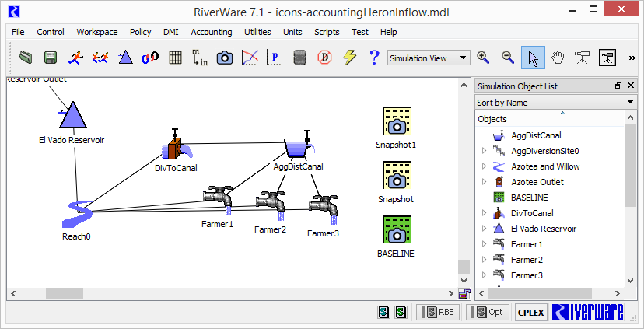This screenshot has width=644, height=329.
Task: Expand Farmer1 in object list
Action: pyautogui.click(x=484, y=244)
